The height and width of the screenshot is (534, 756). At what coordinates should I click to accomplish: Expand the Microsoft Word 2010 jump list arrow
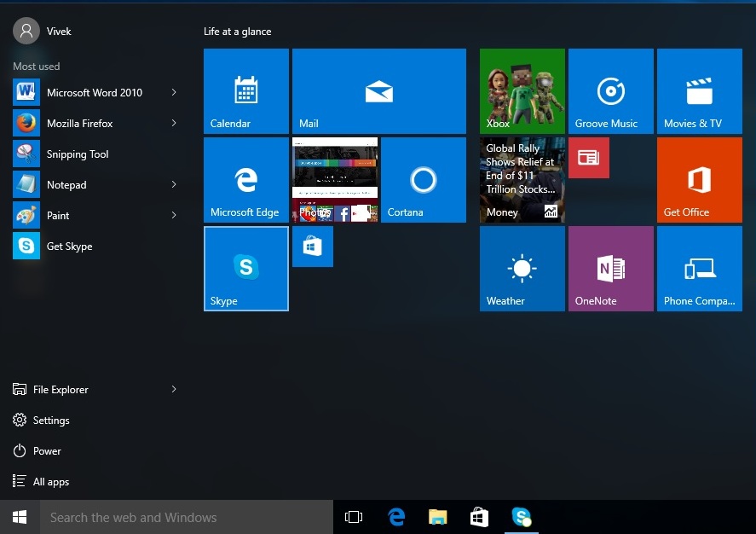[x=174, y=92]
